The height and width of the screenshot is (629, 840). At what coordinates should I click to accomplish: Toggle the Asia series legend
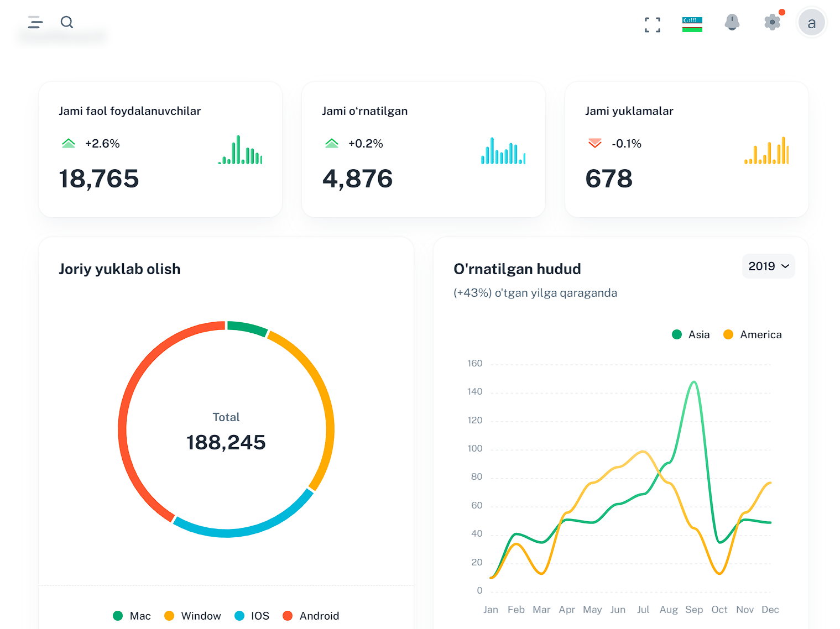point(691,334)
